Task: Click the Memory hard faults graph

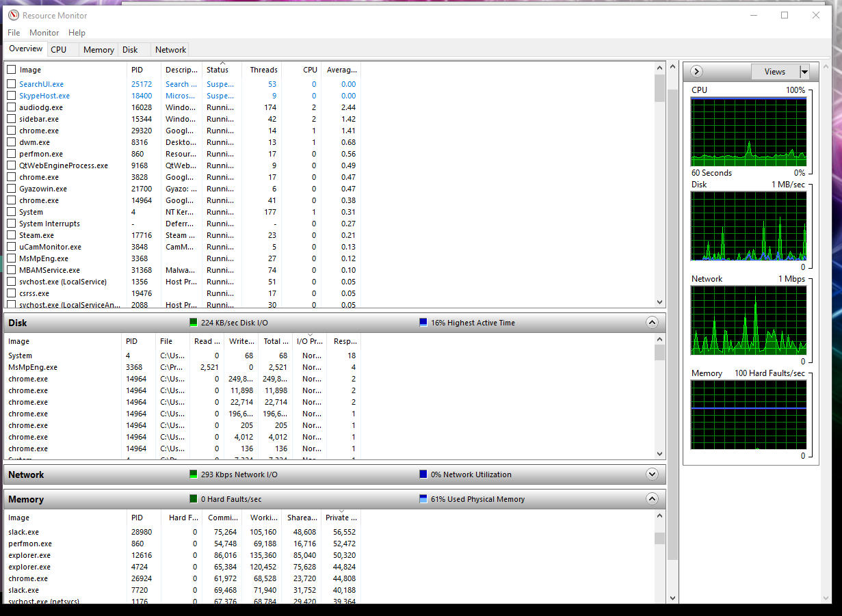Action: point(748,414)
